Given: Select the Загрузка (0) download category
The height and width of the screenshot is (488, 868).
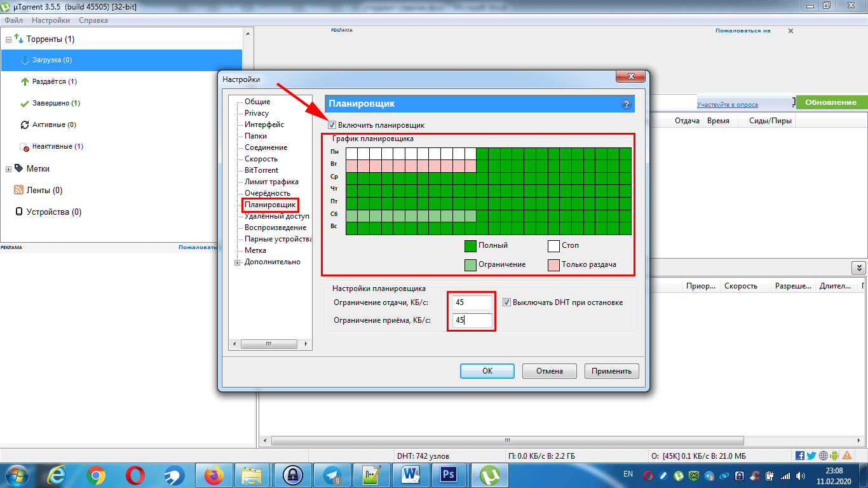Looking at the screenshot, I should 121,60.
